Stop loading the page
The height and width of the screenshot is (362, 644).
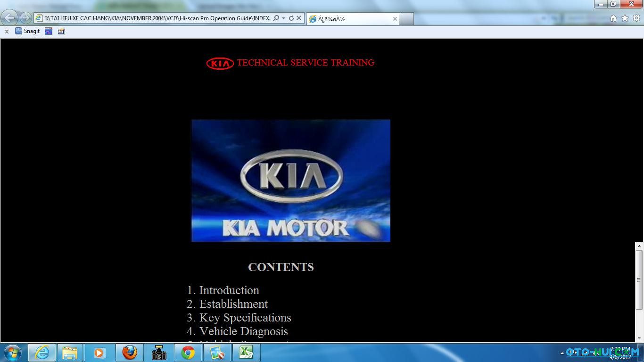click(x=298, y=18)
